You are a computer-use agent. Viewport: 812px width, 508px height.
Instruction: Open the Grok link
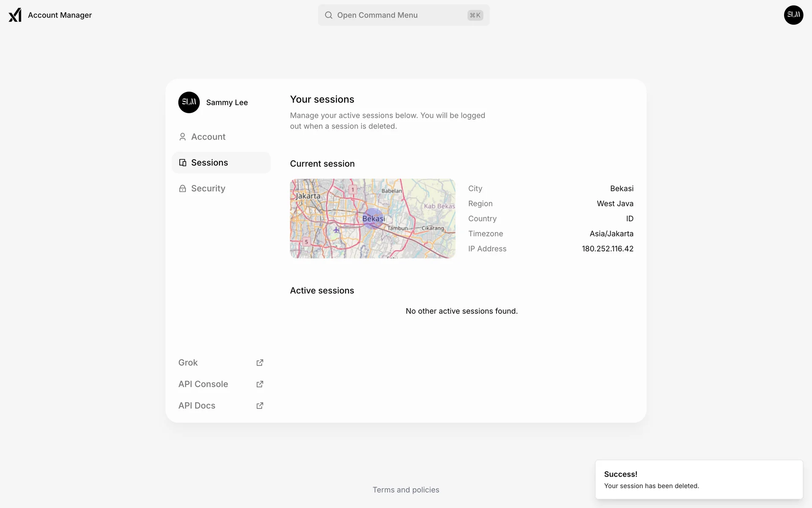[188, 363]
